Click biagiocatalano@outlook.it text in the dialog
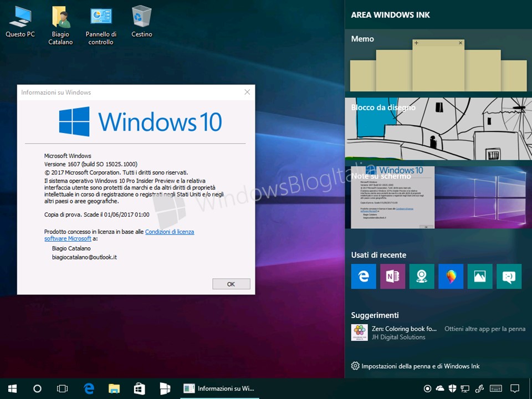Screen dimensions: 532x399 point(84,257)
